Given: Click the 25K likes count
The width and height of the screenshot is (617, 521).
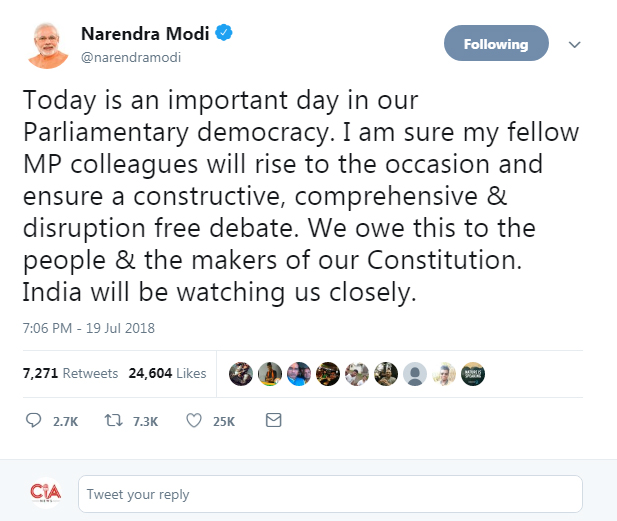Looking at the screenshot, I should (224, 421).
